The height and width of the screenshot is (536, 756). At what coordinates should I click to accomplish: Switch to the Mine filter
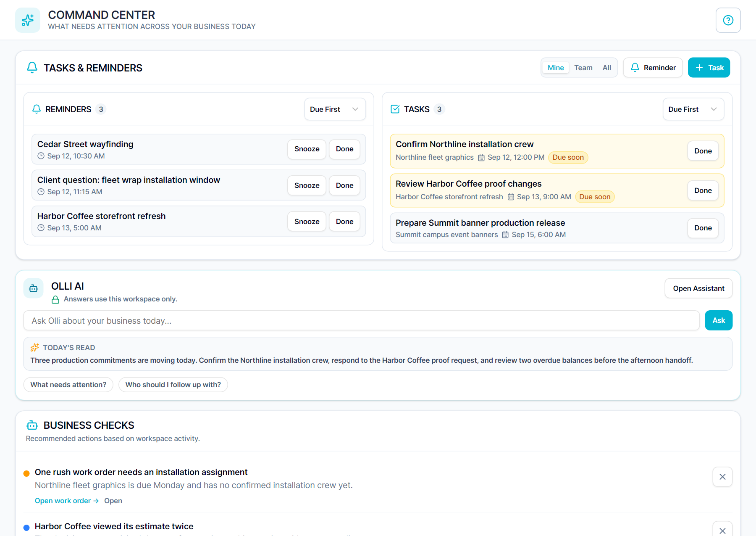(556, 68)
